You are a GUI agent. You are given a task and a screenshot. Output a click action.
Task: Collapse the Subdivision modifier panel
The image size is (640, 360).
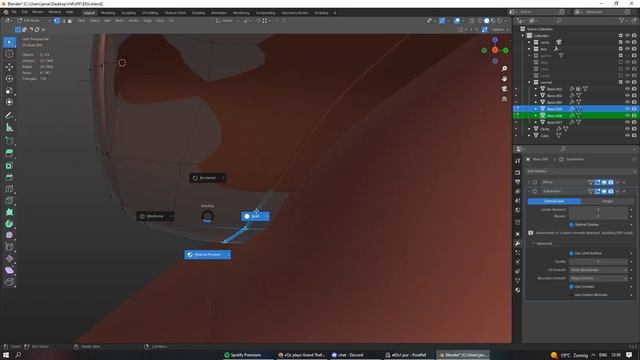coord(529,191)
